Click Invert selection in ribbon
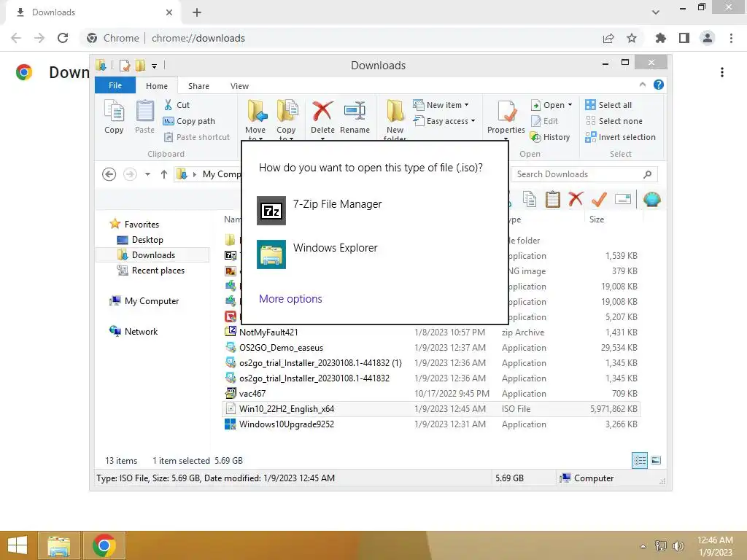Image resolution: width=747 pixels, height=560 pixels. [x=620, y=137]
